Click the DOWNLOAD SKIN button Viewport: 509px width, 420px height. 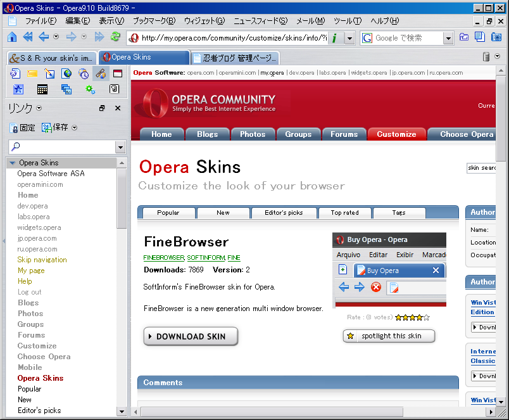tap(191, 336)
